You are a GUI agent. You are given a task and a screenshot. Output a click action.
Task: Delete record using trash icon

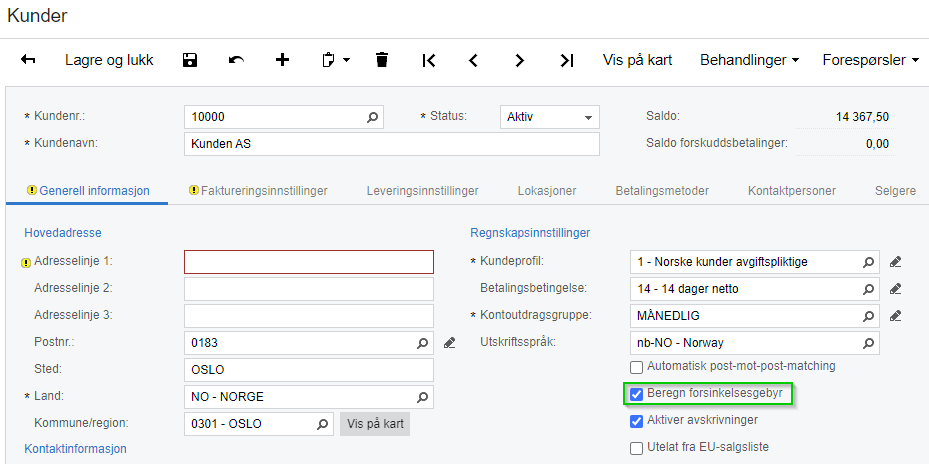point(382,60)
